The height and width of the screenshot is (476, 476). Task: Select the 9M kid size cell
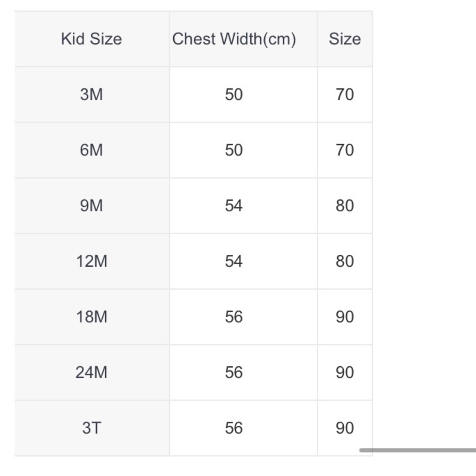(91, 206)
